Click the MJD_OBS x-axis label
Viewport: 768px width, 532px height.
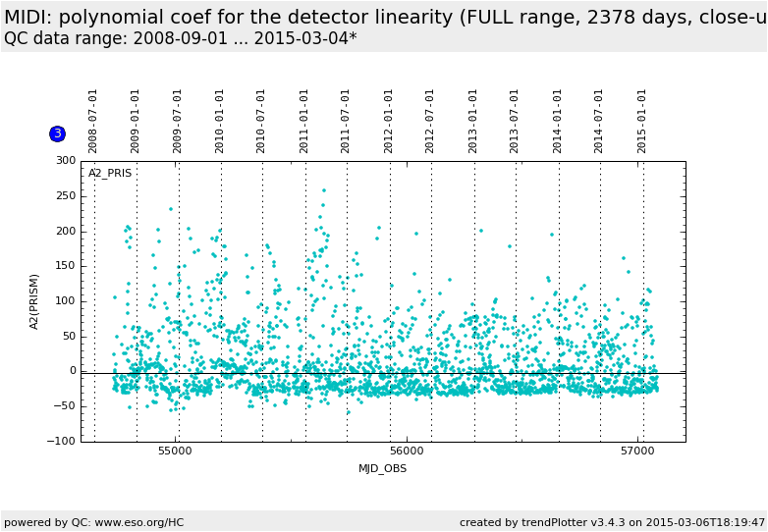(383, 468)
